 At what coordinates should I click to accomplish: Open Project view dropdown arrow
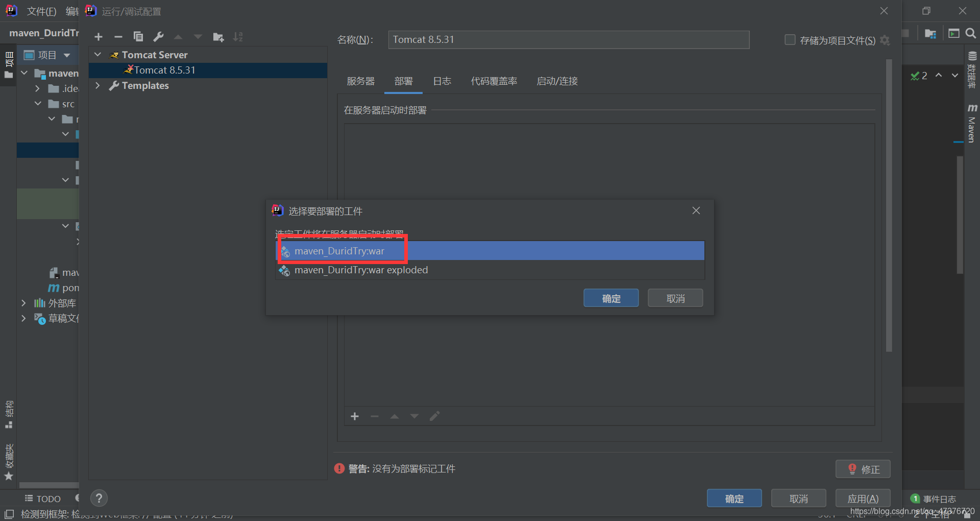pyautogui.click(x=67, y=55)
